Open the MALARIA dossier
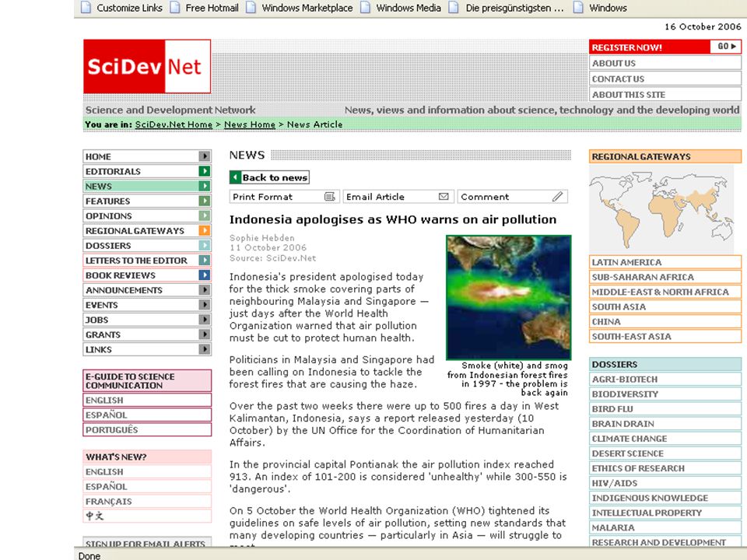 665,527
